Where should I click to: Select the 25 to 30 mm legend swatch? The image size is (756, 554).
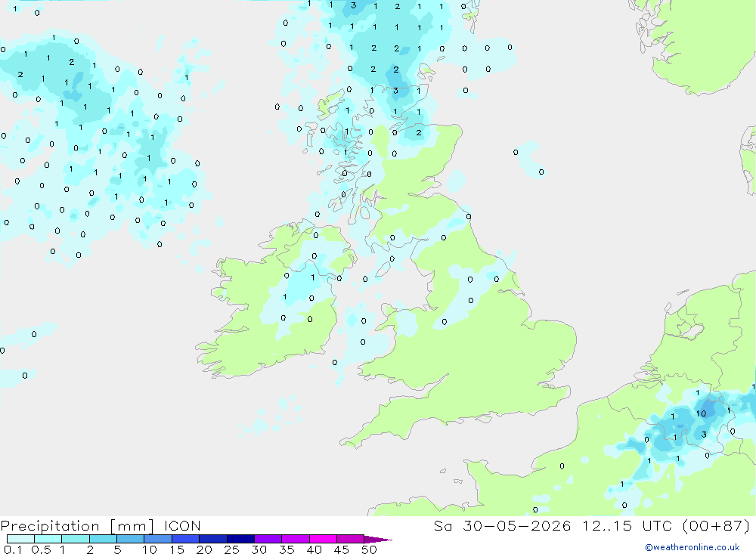[x=240, y=539]
